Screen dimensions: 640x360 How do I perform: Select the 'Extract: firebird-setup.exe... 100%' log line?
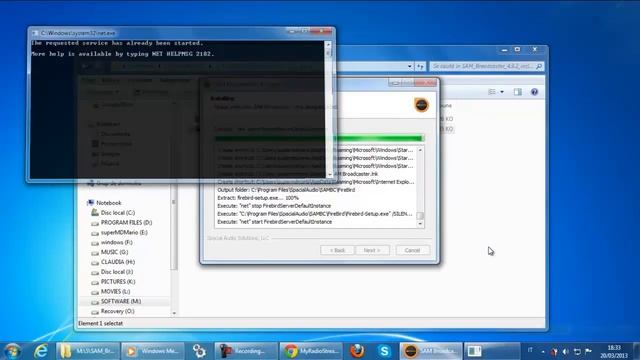(x=258, y=198)
